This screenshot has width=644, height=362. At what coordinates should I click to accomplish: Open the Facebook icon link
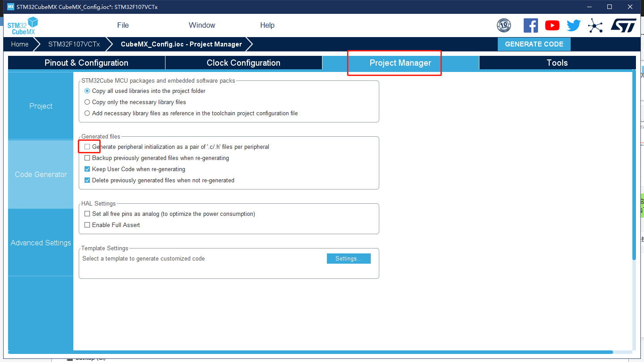tap(530, 25)
